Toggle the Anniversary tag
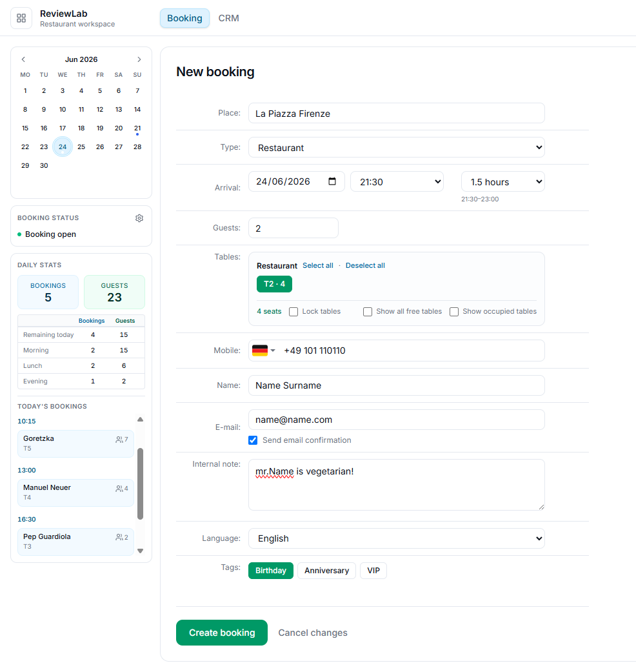Image resolution: width=636 pixels, height=672 pixels. point(327,571)
